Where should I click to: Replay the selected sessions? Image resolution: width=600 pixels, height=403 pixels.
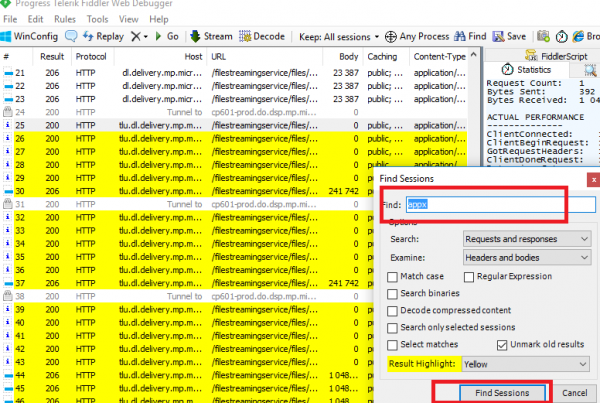click(x=104, y=36)
